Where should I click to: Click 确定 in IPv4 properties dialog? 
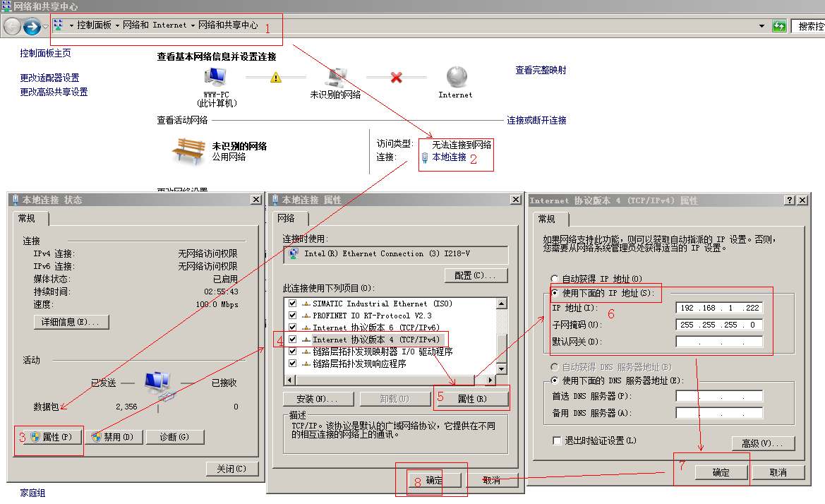pos(721,472)
